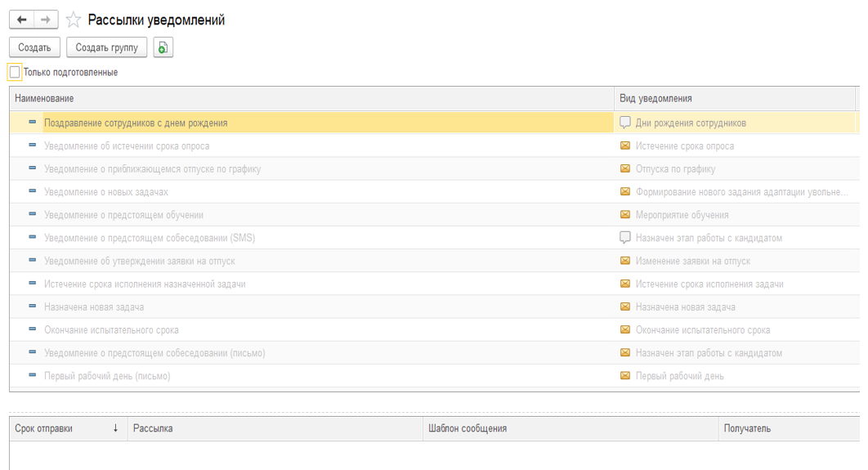Screen dimensions: 868x470
Task: Click the Шаблон сообщения column header
Action: click(468, 428)
